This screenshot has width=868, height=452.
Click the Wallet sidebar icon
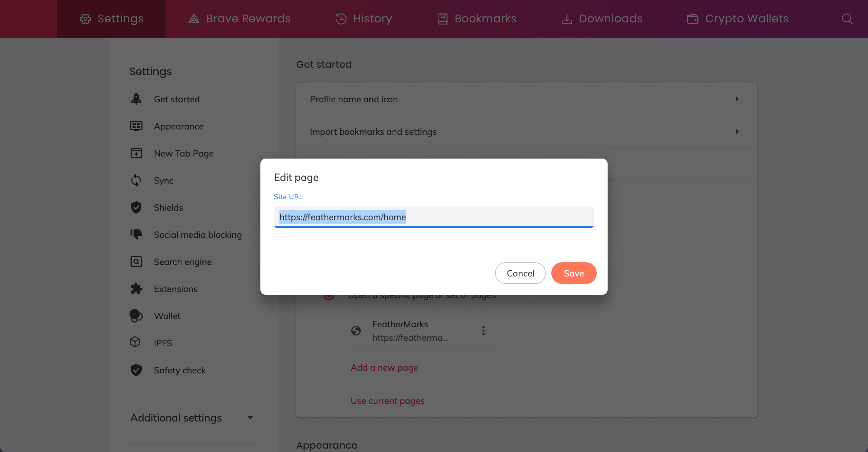(x=136, y=316)
